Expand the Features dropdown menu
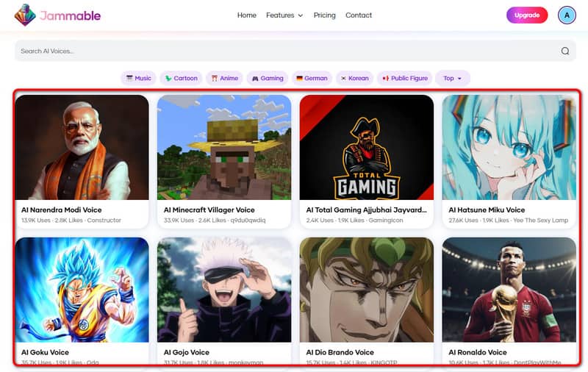 coord(284,15)
